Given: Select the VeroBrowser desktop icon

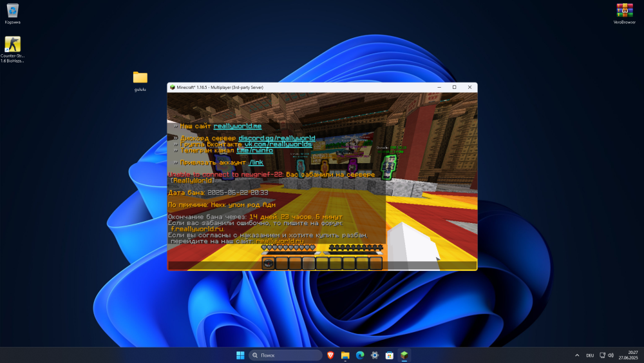Looking at the screenshot, I should tap(624, 14).
